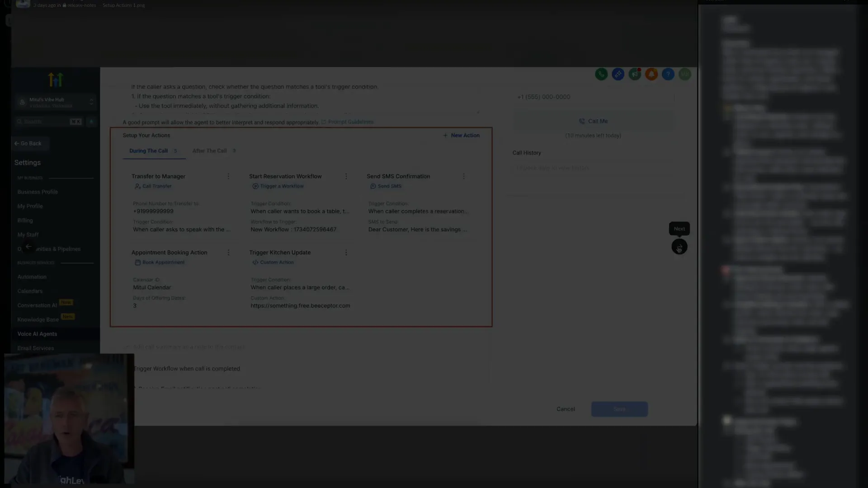The width and height of the screenshot is (868, 488).
Task: Click the https://something.free.beeceptor.com URL
Action: pos(300,306)
